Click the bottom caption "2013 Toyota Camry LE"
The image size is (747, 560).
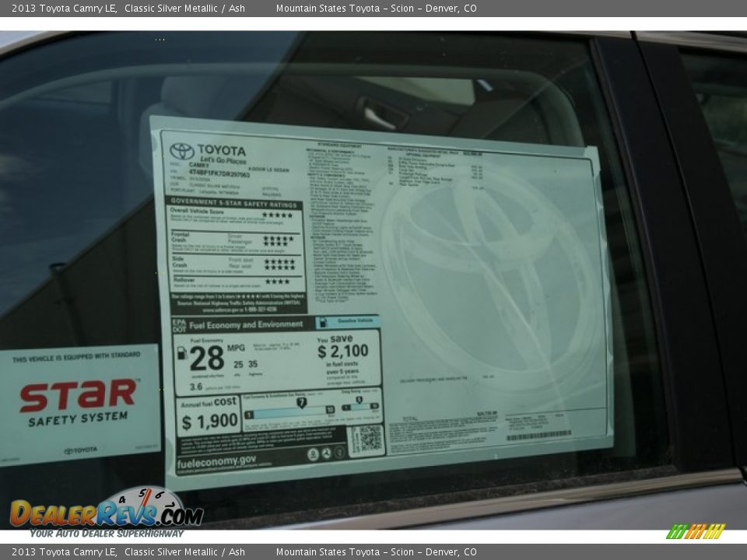(x=65, y=552)
